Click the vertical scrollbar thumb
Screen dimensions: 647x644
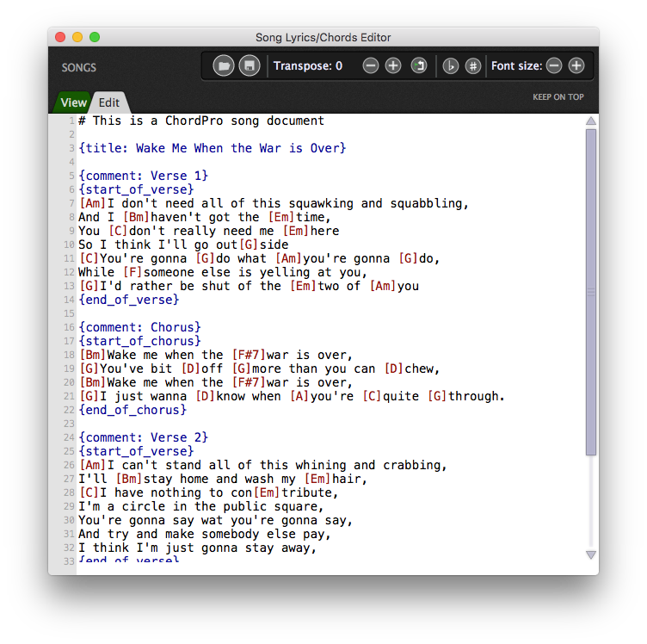pyautogui.click(x=591, y=292)
